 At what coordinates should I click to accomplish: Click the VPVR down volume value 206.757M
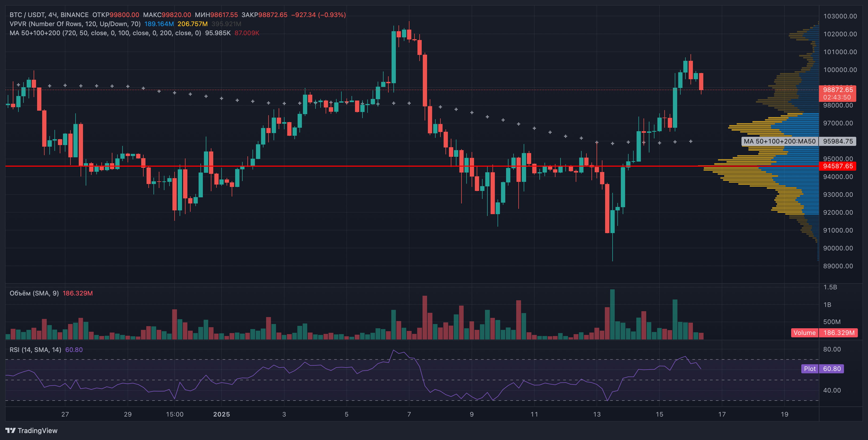192,24
